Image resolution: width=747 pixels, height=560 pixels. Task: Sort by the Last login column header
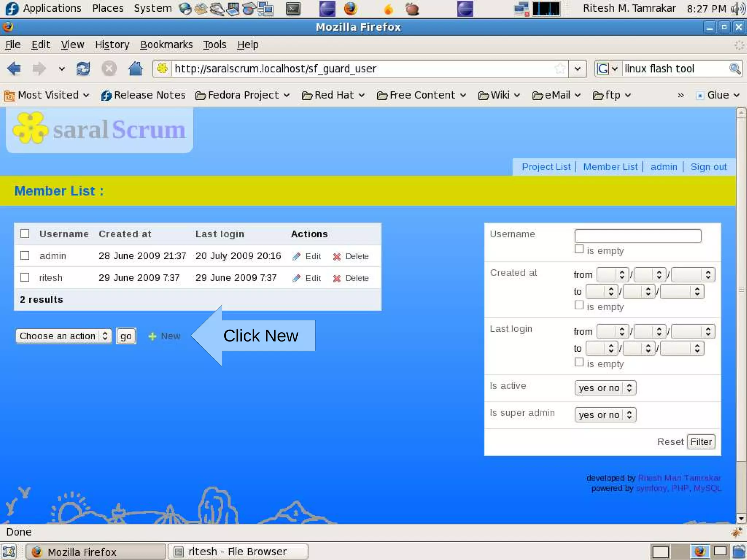point(220,234)
